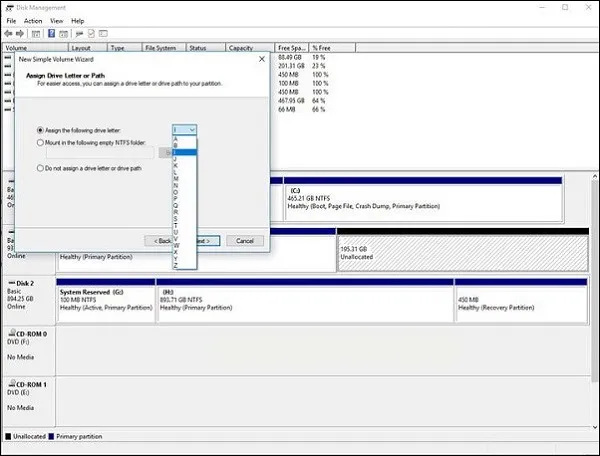The height and width of the screenshot is (456, 600).
Task: Click the Forward arrow toolbar icon
Action: coord(20,34)
